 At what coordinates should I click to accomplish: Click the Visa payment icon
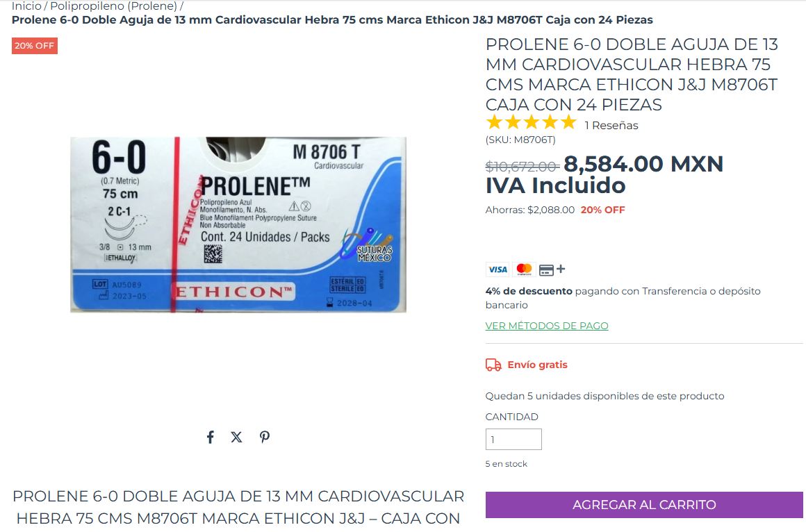(x=497, y=269)
